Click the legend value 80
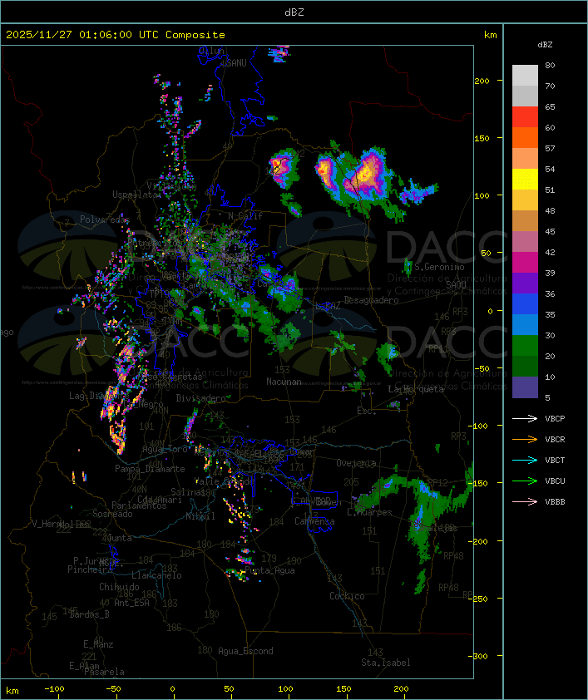This screenshot has width=588, height=700. (550, 65)
